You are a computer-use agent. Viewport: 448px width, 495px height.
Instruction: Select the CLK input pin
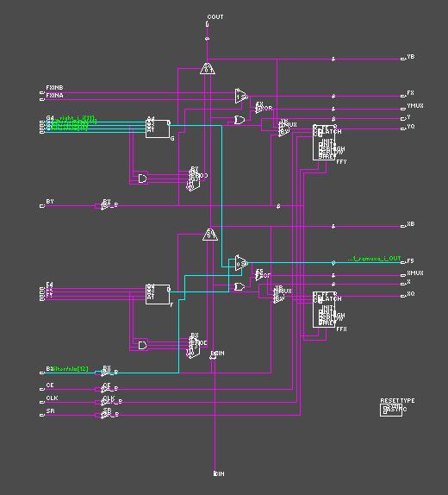(x=42, y=402)
